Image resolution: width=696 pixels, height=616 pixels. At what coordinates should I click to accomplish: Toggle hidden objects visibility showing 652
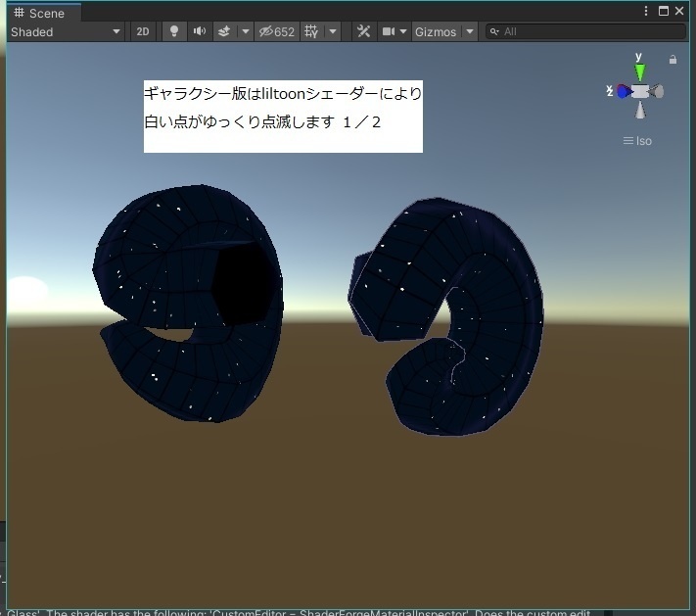pos(277,32)
